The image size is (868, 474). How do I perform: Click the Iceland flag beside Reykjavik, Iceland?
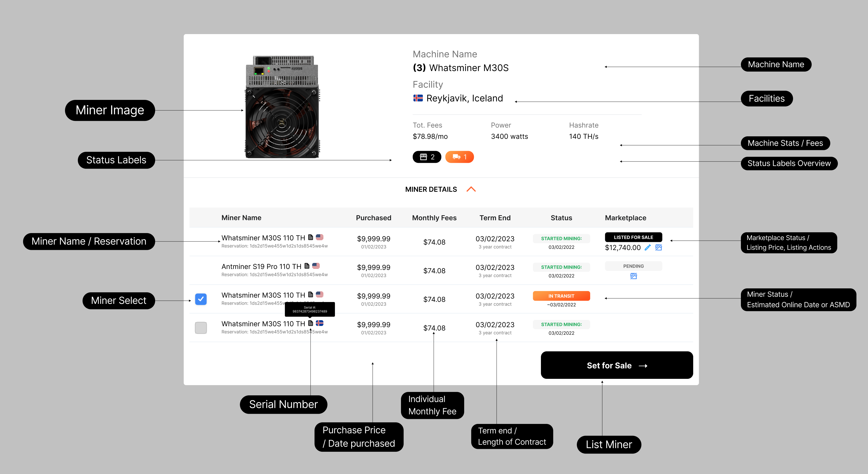418,98
